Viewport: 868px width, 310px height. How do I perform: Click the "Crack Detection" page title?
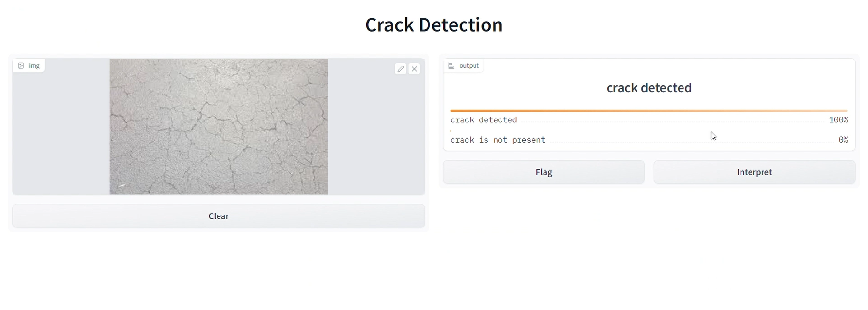tap(434, 24)
